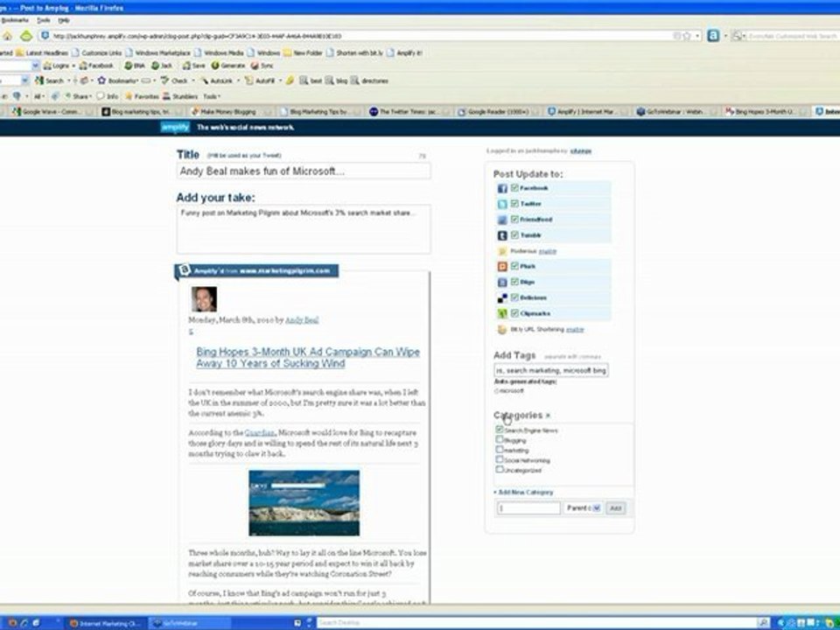Image resolution: width=840 pixels, height=630 pixels.
Task: Uncheck the Plurk post update checkbox
Action: point(514,266)
